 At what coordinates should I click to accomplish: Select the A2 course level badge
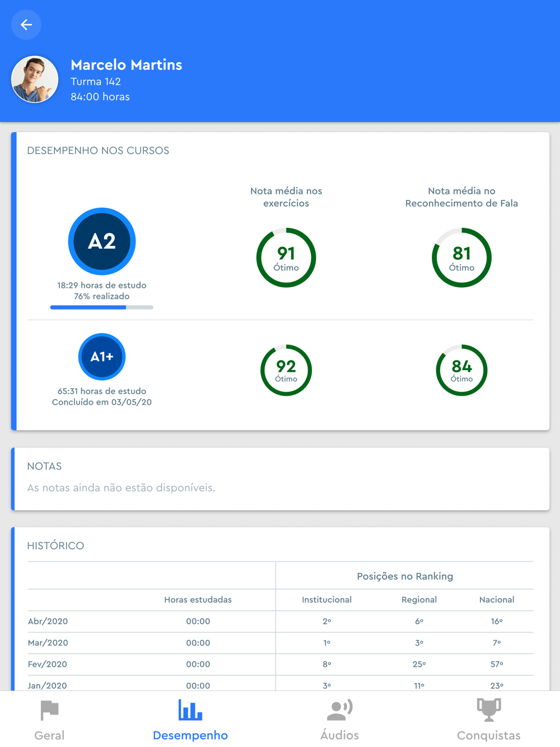[x=102, y=241]
